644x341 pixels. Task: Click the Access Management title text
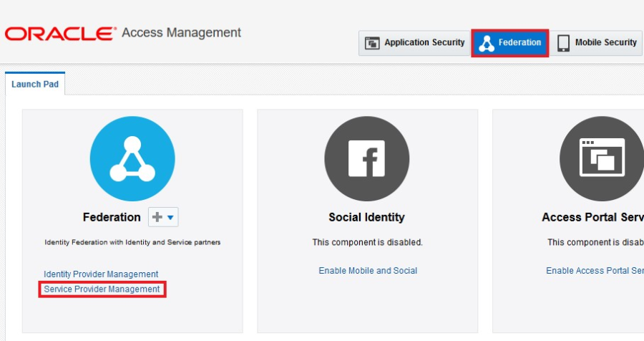coord(182,33)
